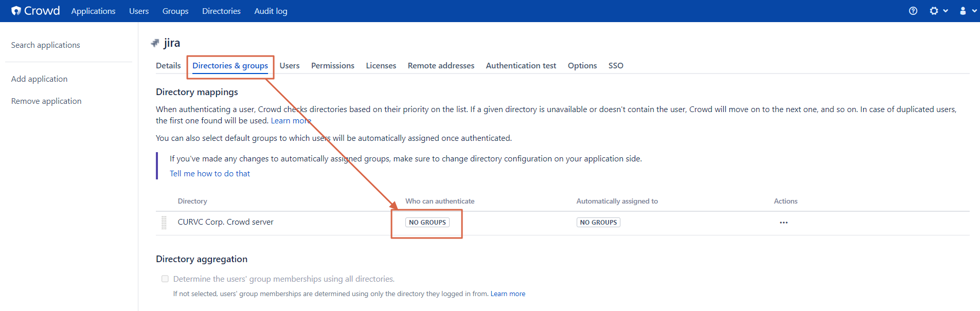Switch to the Options tab
This screenshot has height=311, width=980.
pyautogui.click(x=582, y=65)
